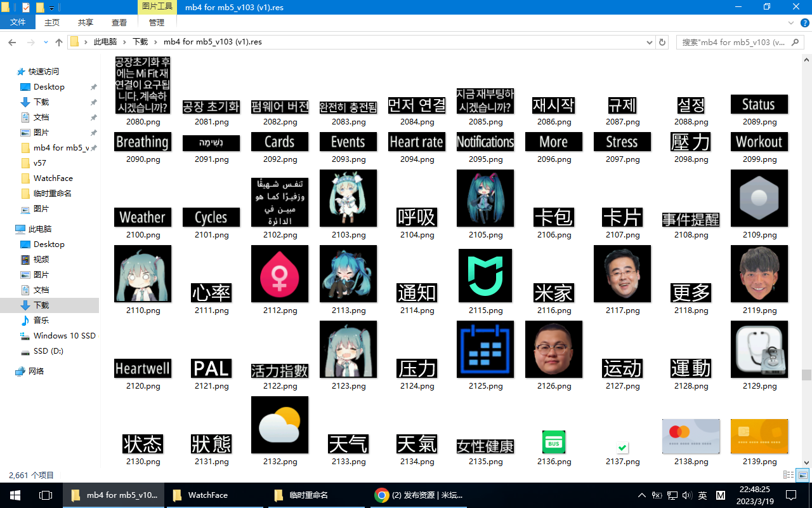The height and width of the screenshot is (508, 812).
Task: Select the PAL label 2121.png
Action: point(211,368)
